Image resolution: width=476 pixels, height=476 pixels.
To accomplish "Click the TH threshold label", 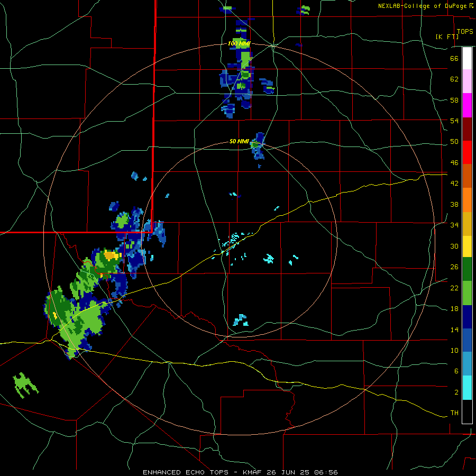I will [x=454, y=413].
